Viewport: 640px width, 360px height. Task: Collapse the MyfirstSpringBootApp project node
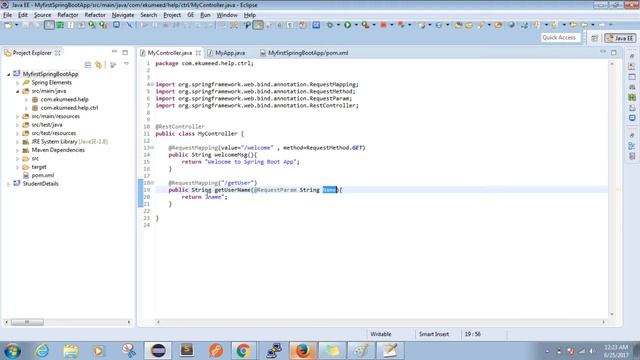point(9,74)
